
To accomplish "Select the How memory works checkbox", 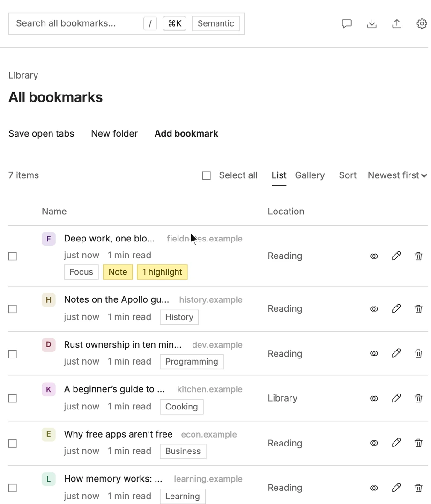I will (x=13, y=488).
